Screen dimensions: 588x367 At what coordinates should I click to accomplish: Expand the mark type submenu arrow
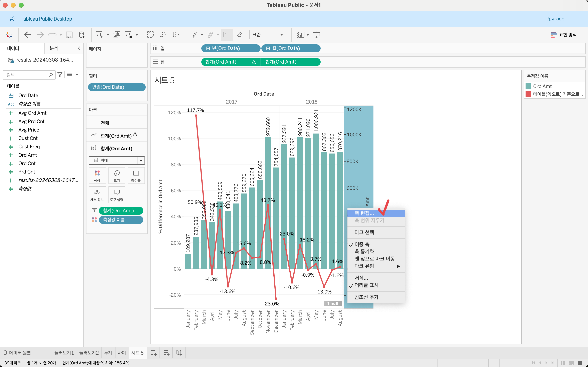tap(398, 266)
